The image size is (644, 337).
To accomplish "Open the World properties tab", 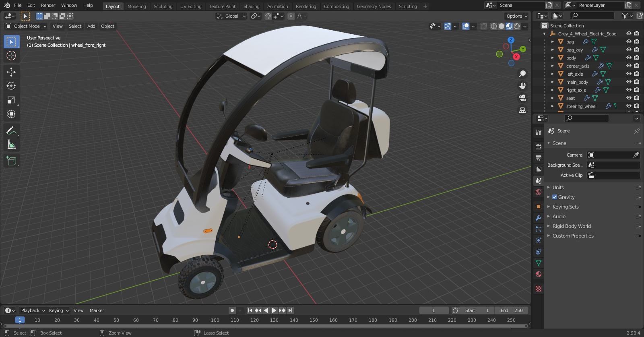I will pyautogui.click(x=539, y=192).
